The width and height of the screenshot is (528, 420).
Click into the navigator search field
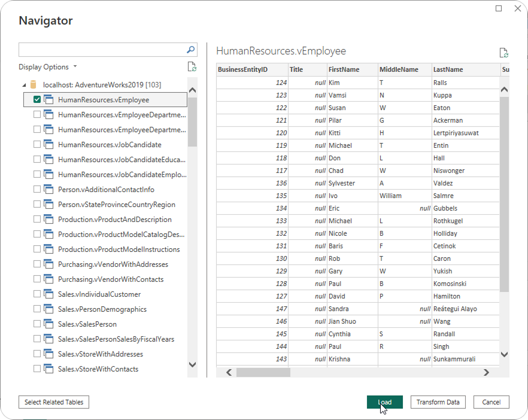coord(102,50)
